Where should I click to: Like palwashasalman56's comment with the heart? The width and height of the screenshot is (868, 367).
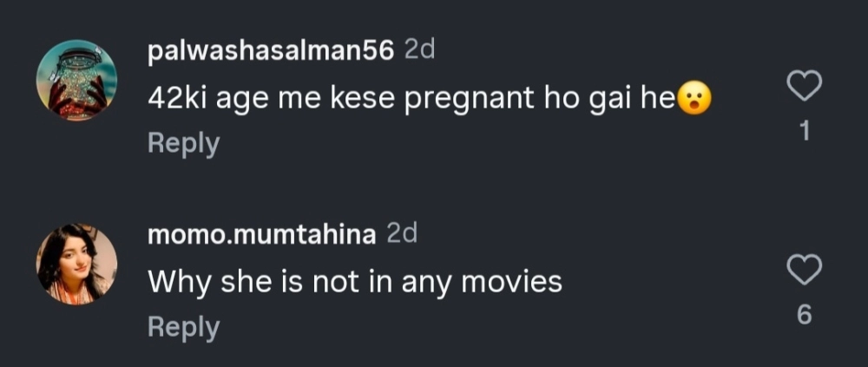(804, 87)
